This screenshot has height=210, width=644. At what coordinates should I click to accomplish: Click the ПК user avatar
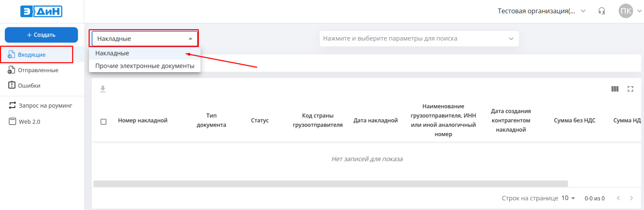(x=625, y=11)
